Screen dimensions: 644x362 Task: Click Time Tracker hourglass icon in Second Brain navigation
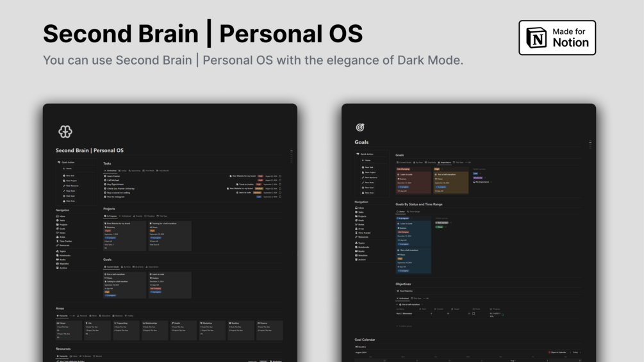point(58,241)
